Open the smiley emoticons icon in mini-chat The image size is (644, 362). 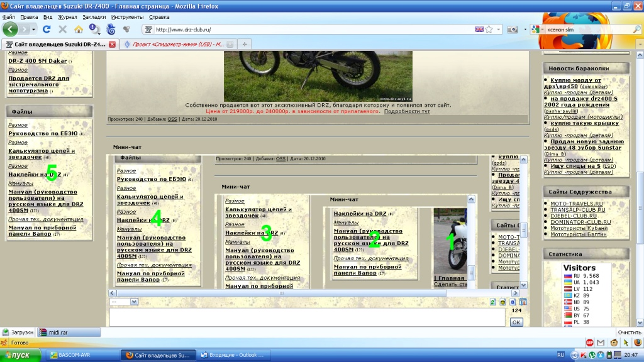(x=502, y=302)
